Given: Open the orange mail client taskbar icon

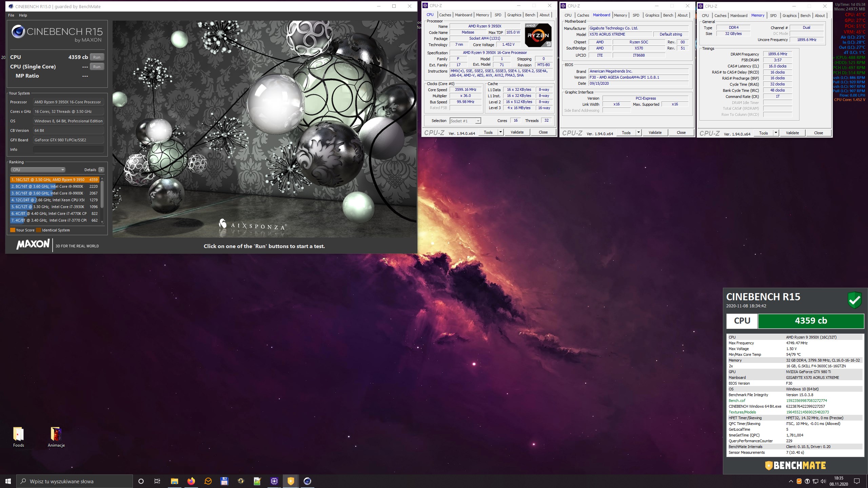Looking at the screenshot, I should pyautogui.click(x=208, y=481).
